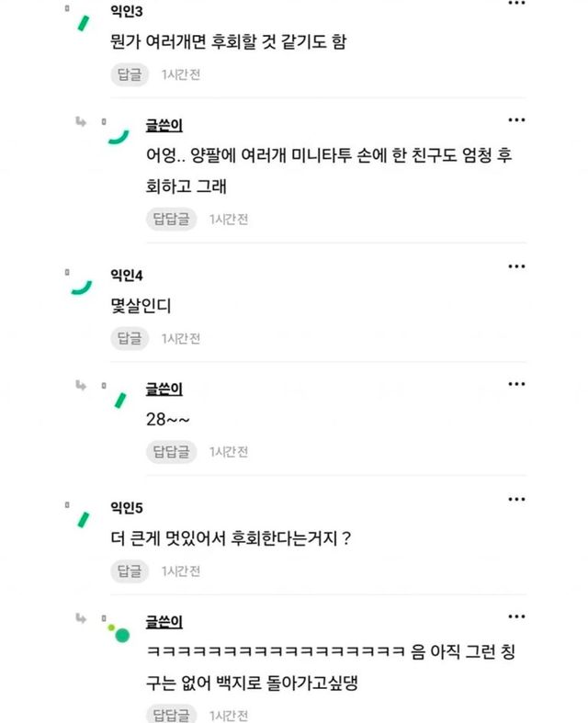Open more options for the author's 양팔에 reply
This screenshot has width=588, height=723.
516,120
